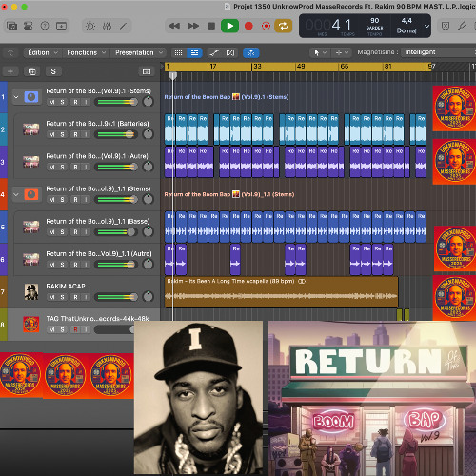Click bar 65 on the ruler
Screen dimensions: 476x476
(x=344, y=67)
